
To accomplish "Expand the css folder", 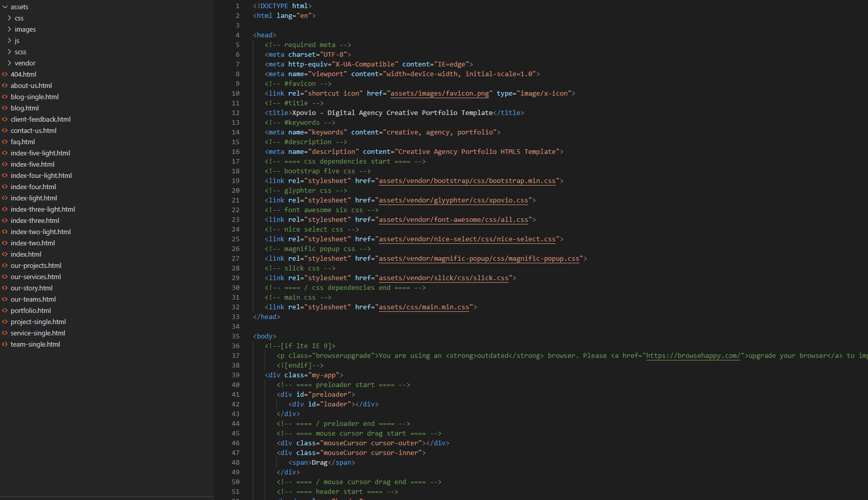I will (9, 18).
